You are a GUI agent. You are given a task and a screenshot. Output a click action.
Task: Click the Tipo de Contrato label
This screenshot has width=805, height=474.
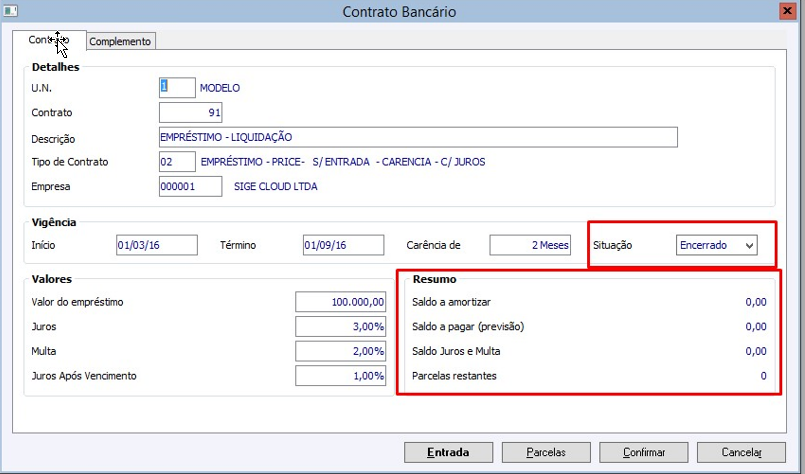point(70,162)
